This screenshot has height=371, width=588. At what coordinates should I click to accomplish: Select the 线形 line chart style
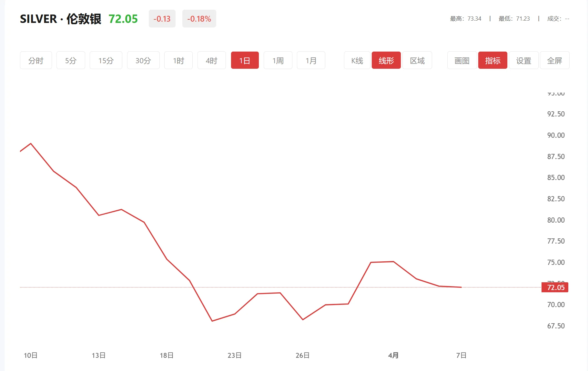386,60
